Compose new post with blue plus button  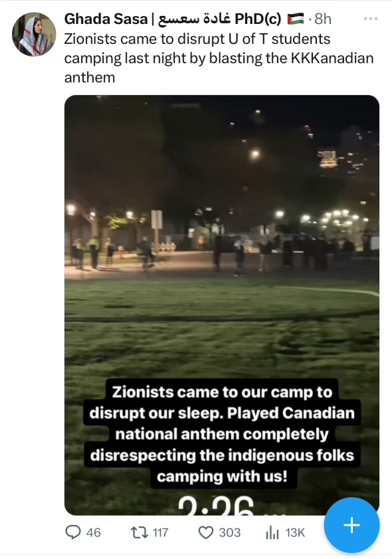coord(351,525)
